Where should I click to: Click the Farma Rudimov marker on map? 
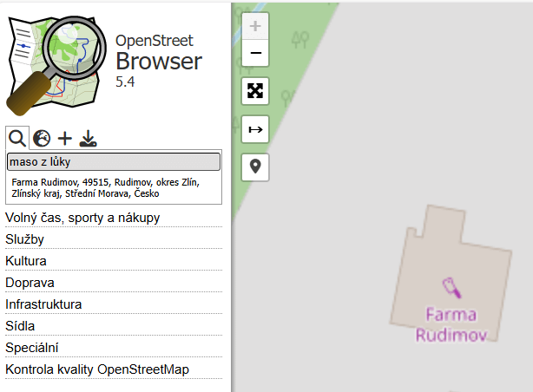click(x=450, y=285)
